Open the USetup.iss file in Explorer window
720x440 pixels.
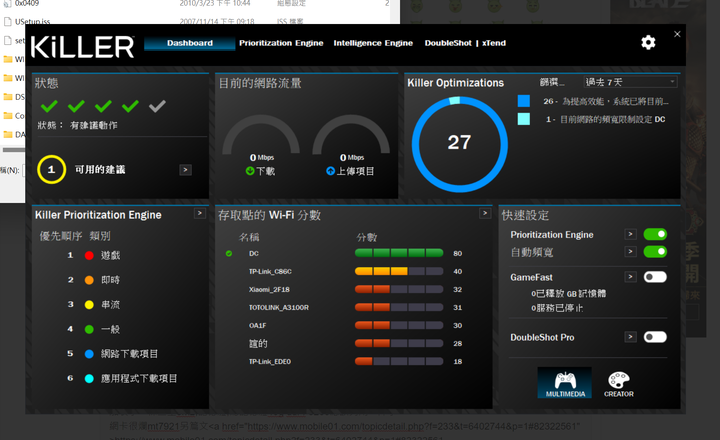pos(32,21)
